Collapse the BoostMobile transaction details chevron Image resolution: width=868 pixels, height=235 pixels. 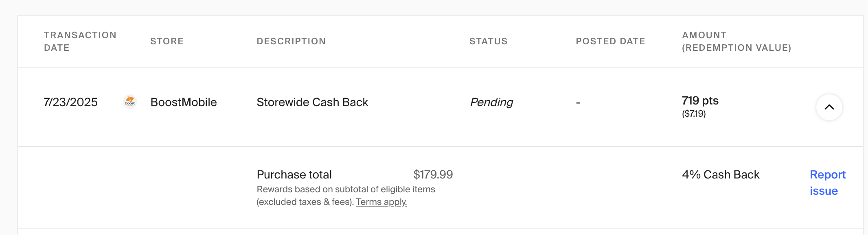tap(829, 107)
